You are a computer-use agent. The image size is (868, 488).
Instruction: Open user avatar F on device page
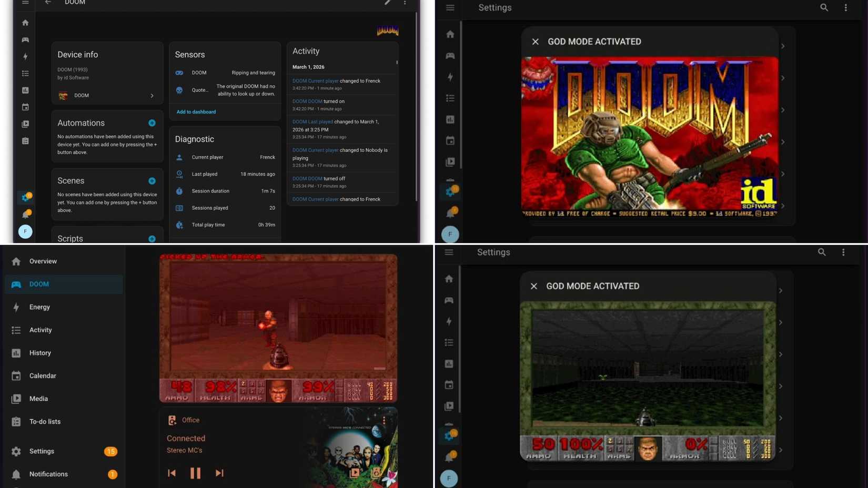(25, 231)
